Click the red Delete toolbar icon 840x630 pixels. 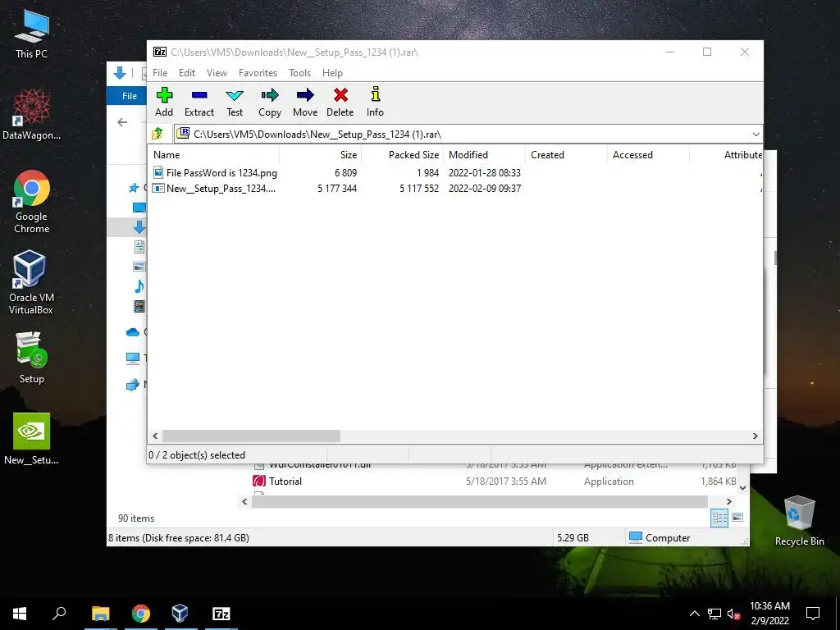(340, 102)
